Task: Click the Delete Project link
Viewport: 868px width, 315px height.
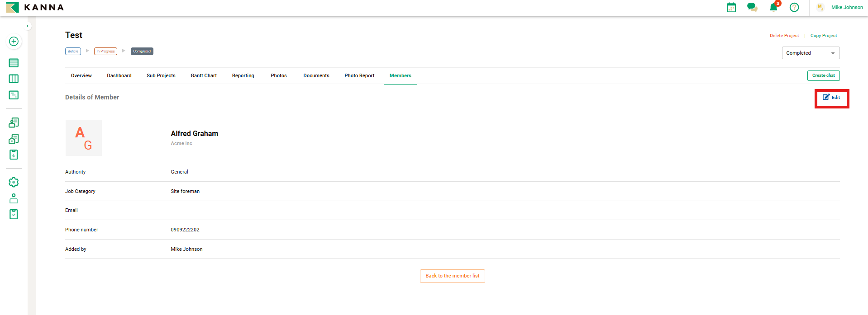Action: pos(784,36)
